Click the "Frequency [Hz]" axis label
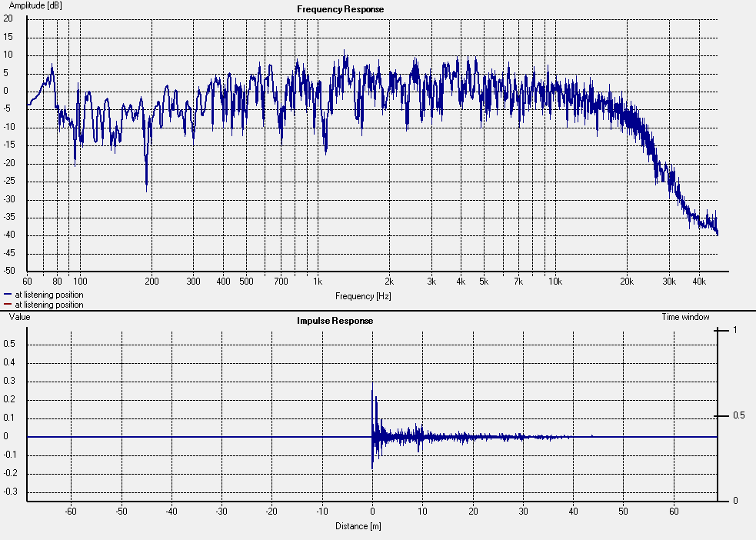Screen dimensions: 756x540 tap(363, 296)
